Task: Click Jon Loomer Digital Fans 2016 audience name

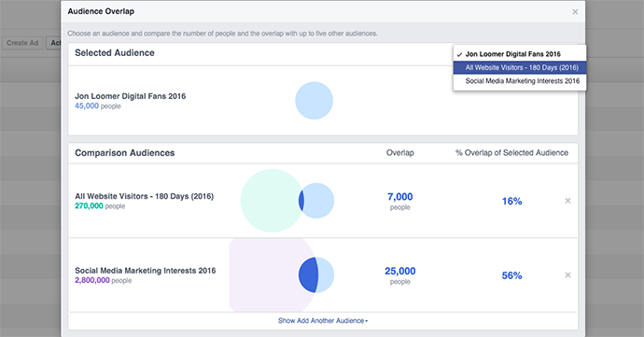Action: 130,96
